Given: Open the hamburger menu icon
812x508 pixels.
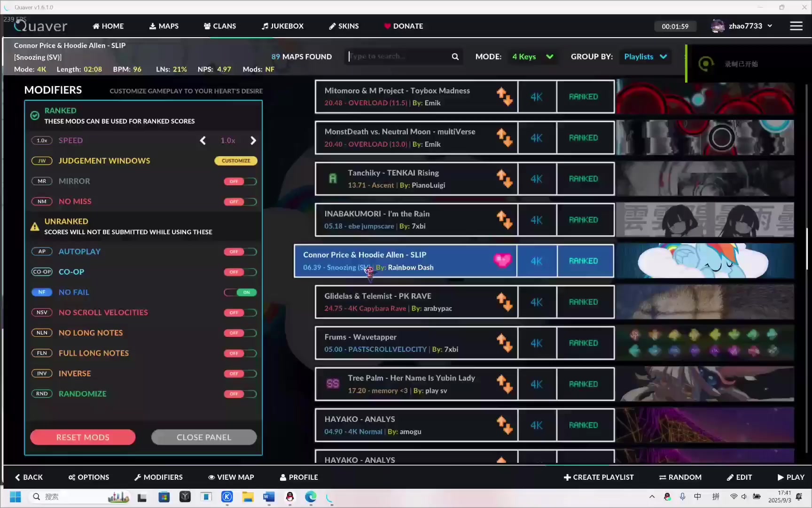Looking at the screenshot, I should click(x=796, y=26).
